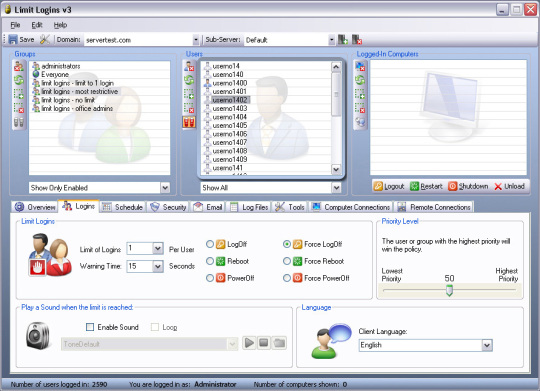Select user 'userno1405' in Users list
The height and width of the screenshot is (391, 540).
(x=226, y=125)
